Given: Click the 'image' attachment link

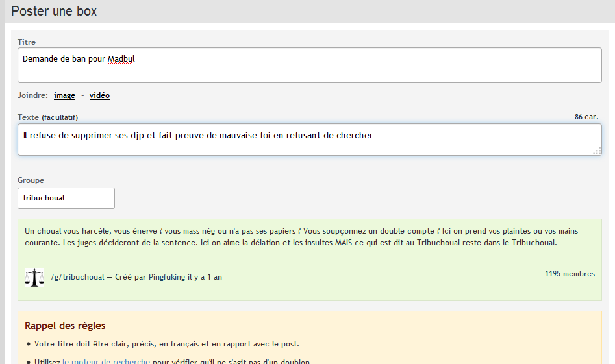Looking at the screenshot, I should [x=64, y=95].
